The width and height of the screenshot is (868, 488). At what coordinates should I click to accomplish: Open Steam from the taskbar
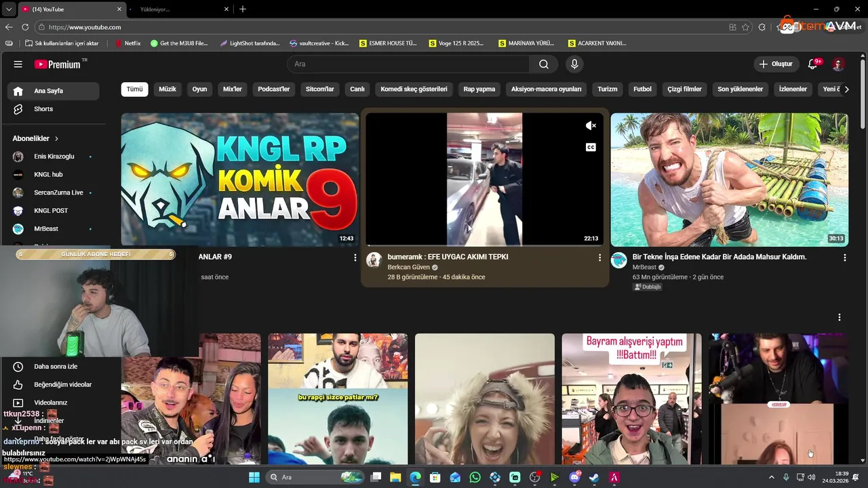[595, 477]
